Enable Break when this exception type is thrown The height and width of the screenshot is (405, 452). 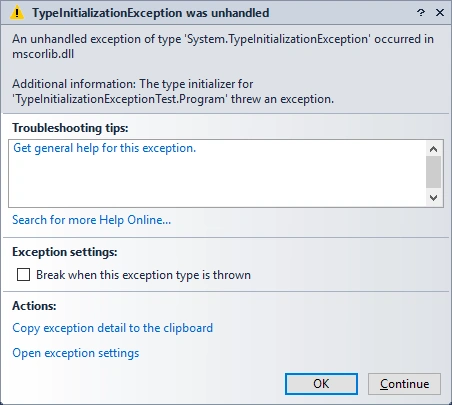(23, 275)
